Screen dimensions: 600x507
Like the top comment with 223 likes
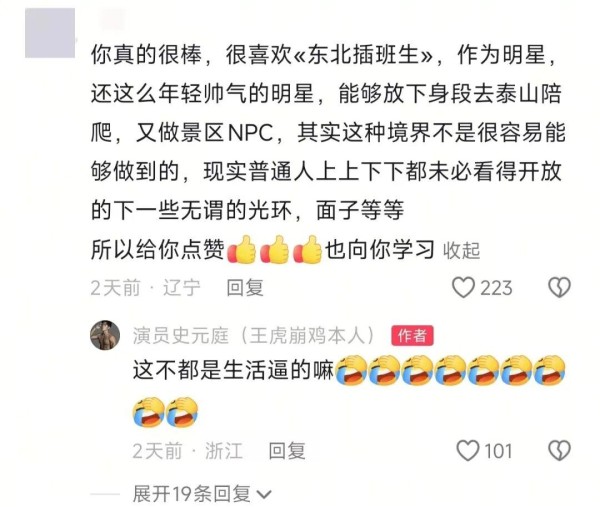[463, 287]
